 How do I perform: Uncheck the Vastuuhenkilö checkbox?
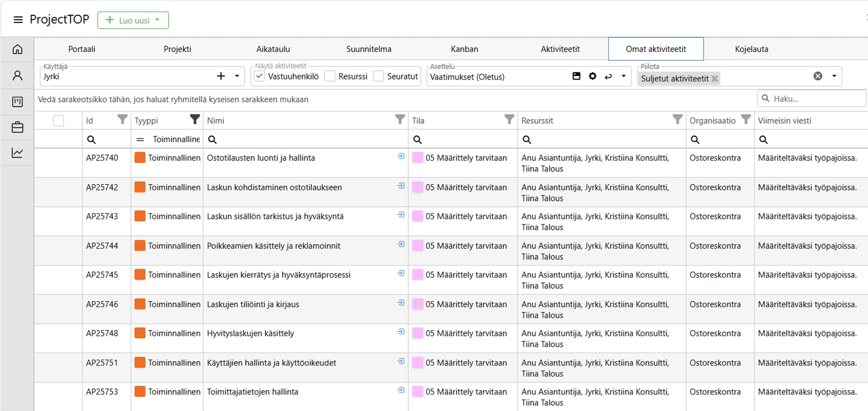260,76
